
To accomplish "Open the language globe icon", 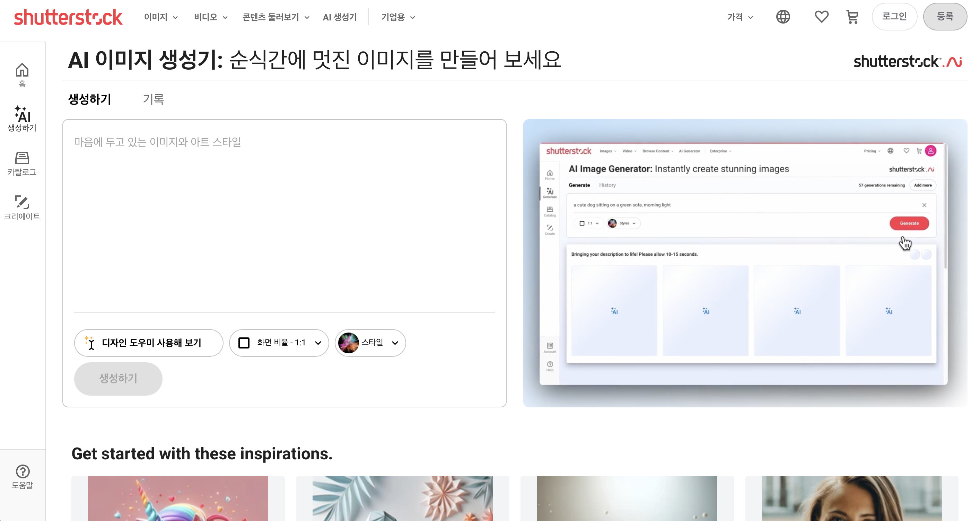I will [783, 16].
